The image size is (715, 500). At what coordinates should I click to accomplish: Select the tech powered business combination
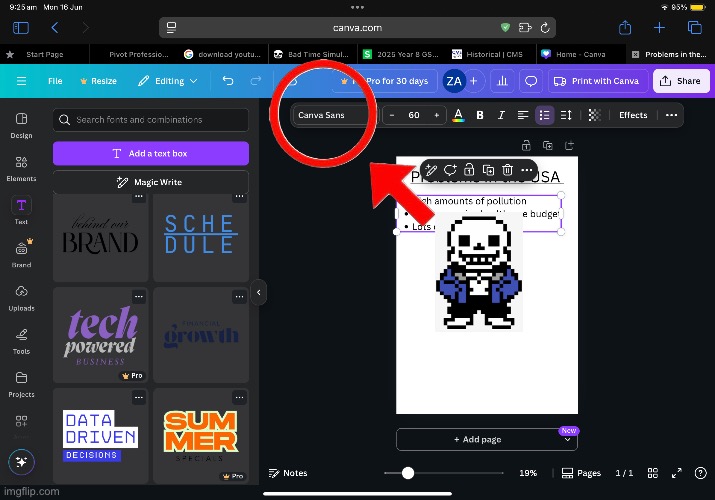[101, 335]
